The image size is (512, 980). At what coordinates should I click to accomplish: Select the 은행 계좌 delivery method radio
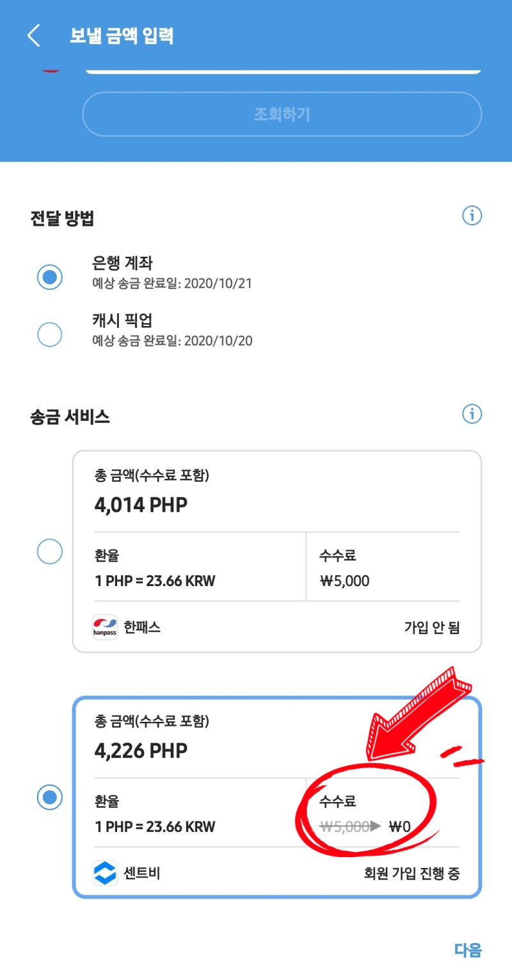49,276
